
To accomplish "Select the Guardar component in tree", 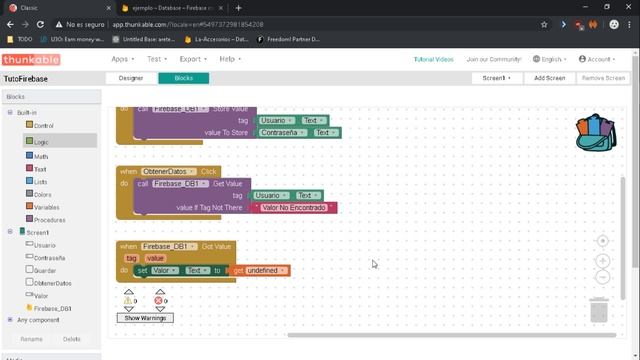I will (x=41, y=270).
